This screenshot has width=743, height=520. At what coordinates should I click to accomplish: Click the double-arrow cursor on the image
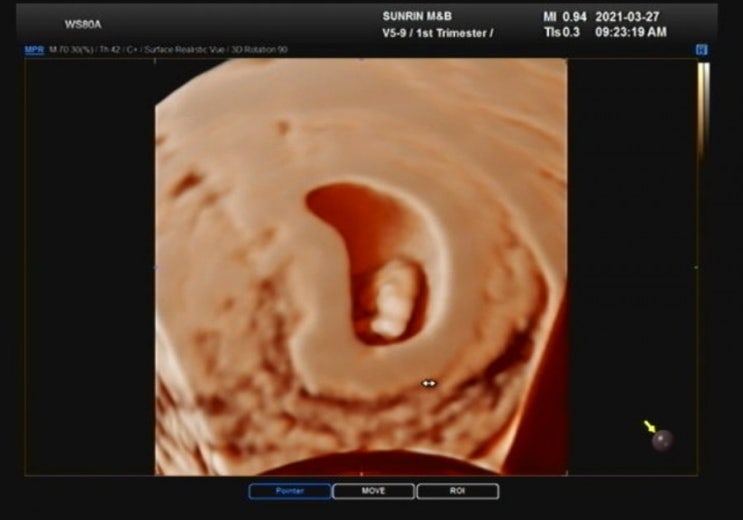pyautogui.click(x=429, y=383)
